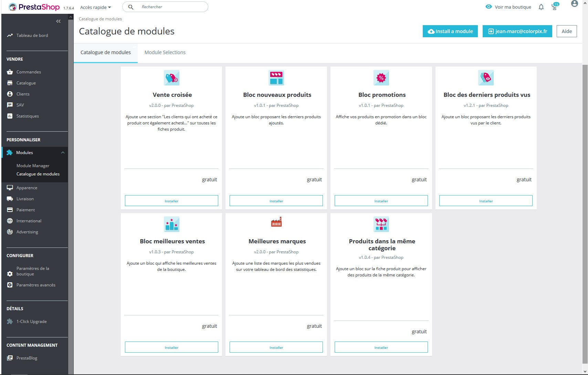Click the PrestaShop logo
588x375 pixels.
point(34,7)
